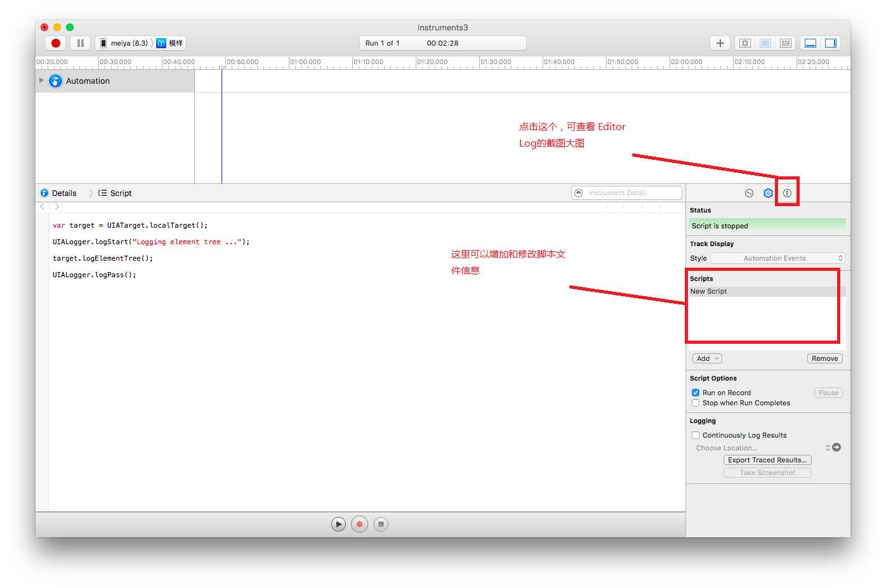Open the display settings gear tab
The width and height of the screenshot is (886, 588).
(768, 193)
